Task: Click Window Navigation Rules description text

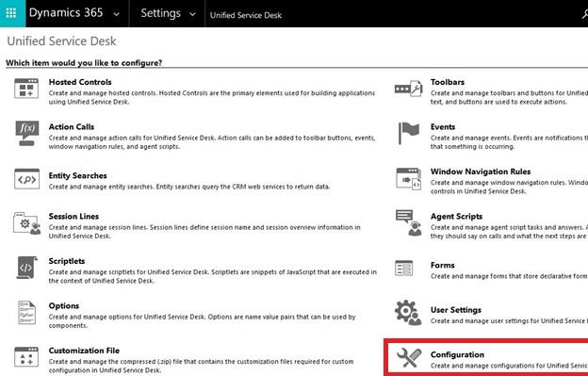Action: [x=509, y=187]
